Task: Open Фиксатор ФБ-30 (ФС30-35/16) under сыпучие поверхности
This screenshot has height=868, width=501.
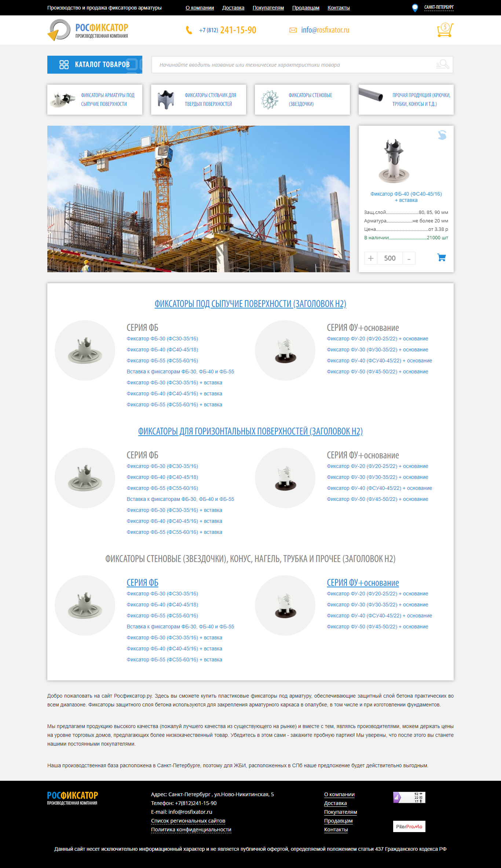Action: pyautogui.click(x=162, y=339)
